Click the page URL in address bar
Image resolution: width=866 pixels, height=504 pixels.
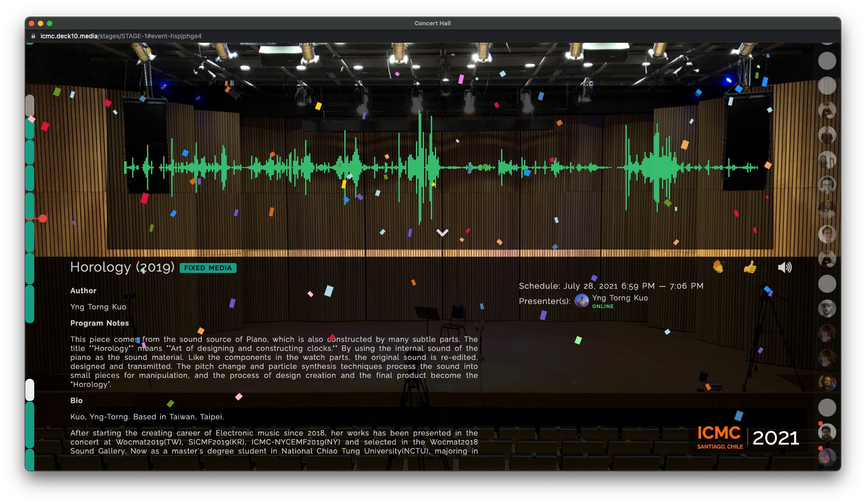121,36
